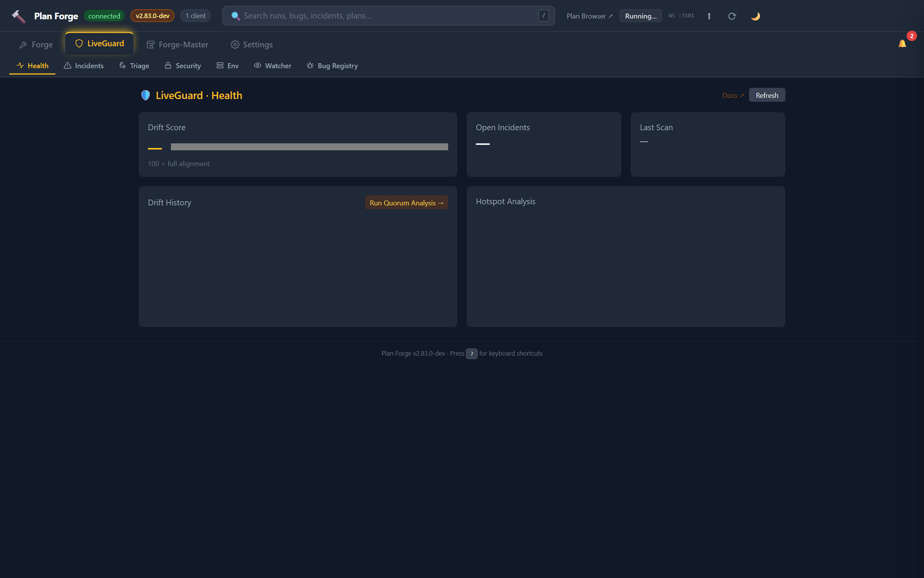Screen dimensions: 924x578
Task: Click the magnifying glass search icon
Action: pyautogui.click(x=235, y=16)
